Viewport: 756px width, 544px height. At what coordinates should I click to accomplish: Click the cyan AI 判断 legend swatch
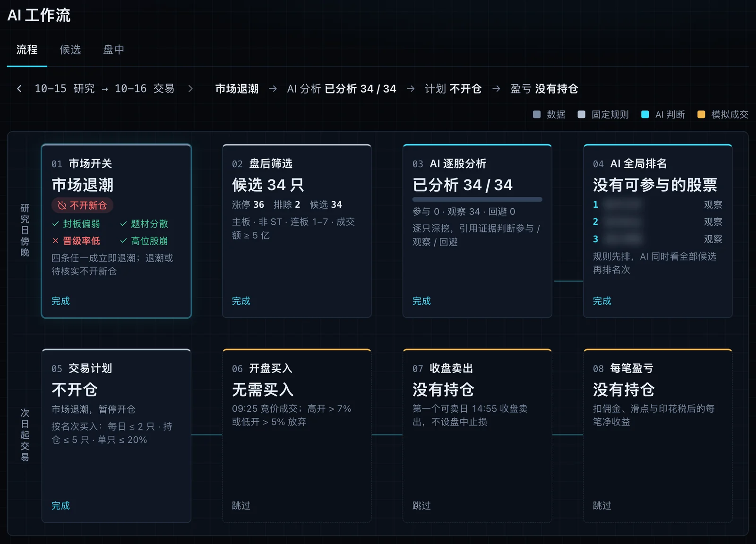[x=645, y=114]
